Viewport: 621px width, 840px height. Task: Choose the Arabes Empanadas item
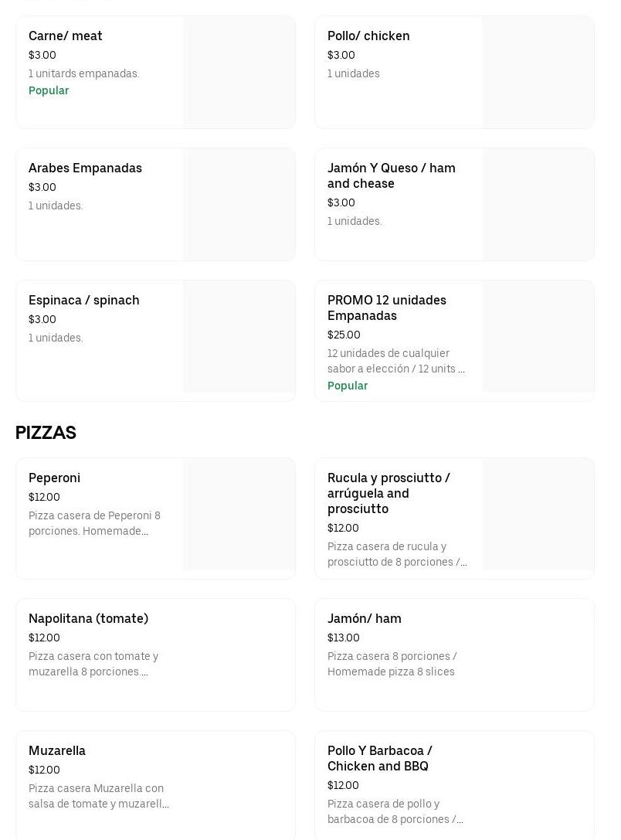(x=85, y=168)
